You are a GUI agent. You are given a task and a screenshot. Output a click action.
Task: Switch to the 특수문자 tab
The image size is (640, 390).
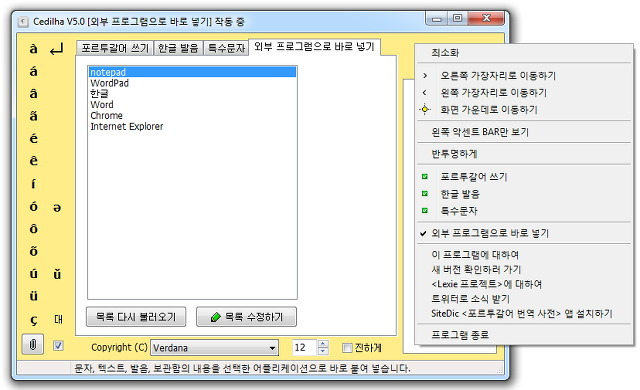tap(226, 48)
